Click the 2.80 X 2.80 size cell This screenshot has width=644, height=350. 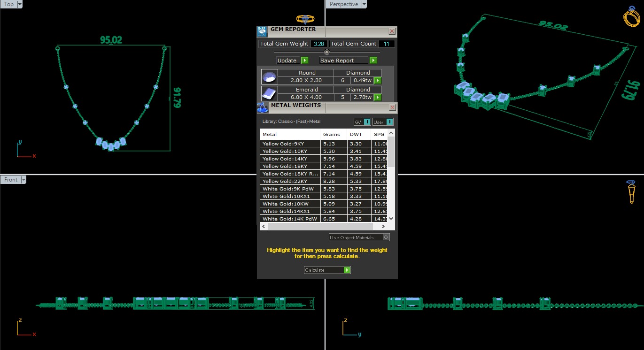306,81
